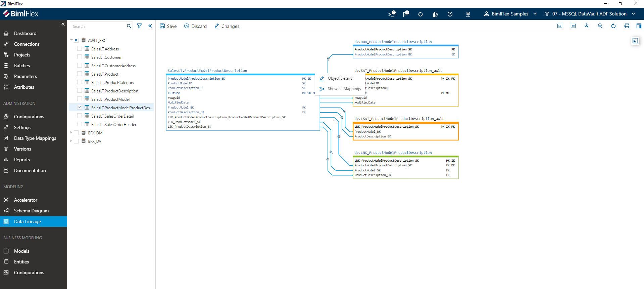The image size is (644, 289).
Task: Click the rowguid column in source table
Action: coord(174,98)
